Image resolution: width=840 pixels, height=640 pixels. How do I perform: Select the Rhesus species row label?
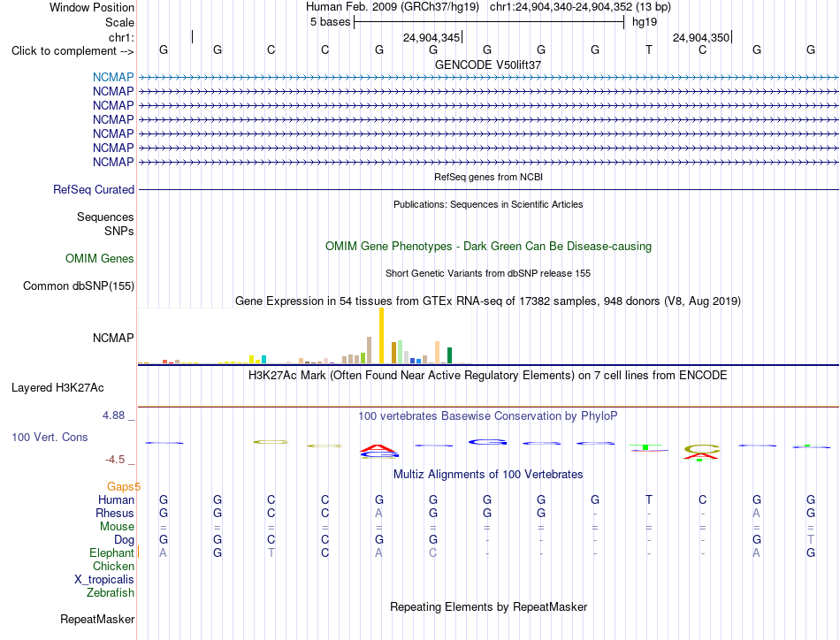[115, 513]
